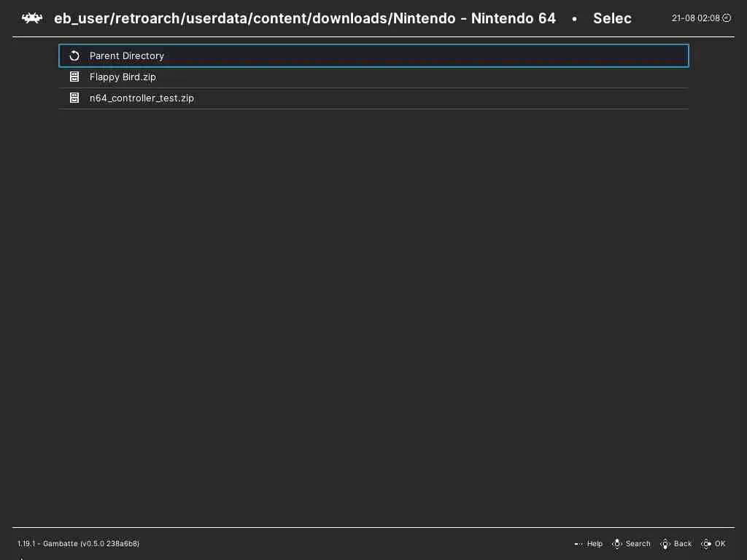The width and height of the screenshot is (747, 560).
Task: Click the clock icon by the date
Action: 727,18
